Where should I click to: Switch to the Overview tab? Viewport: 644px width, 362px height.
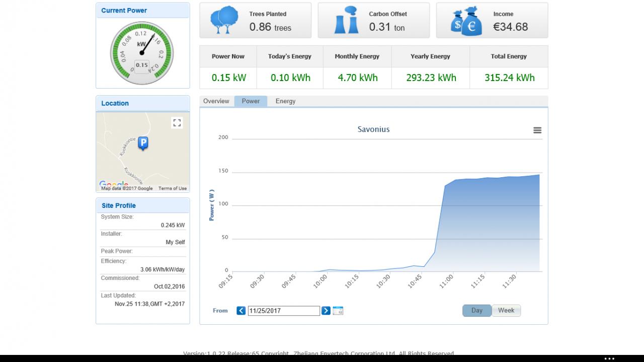coord(216,101)
